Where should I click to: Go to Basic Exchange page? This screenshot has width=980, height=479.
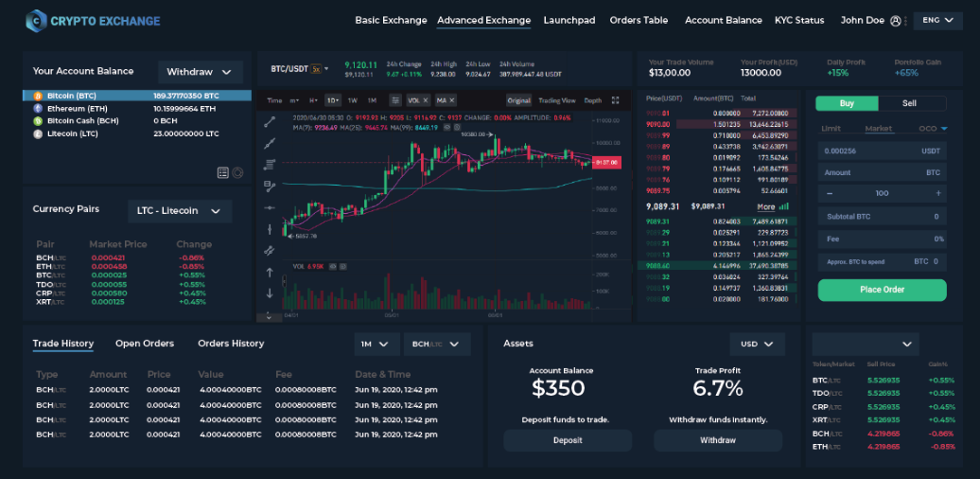391,20
